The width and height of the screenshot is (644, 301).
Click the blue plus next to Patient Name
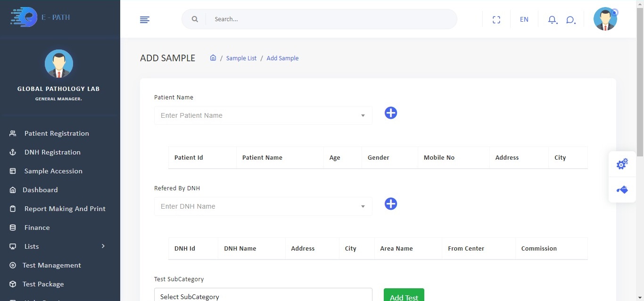391,113
